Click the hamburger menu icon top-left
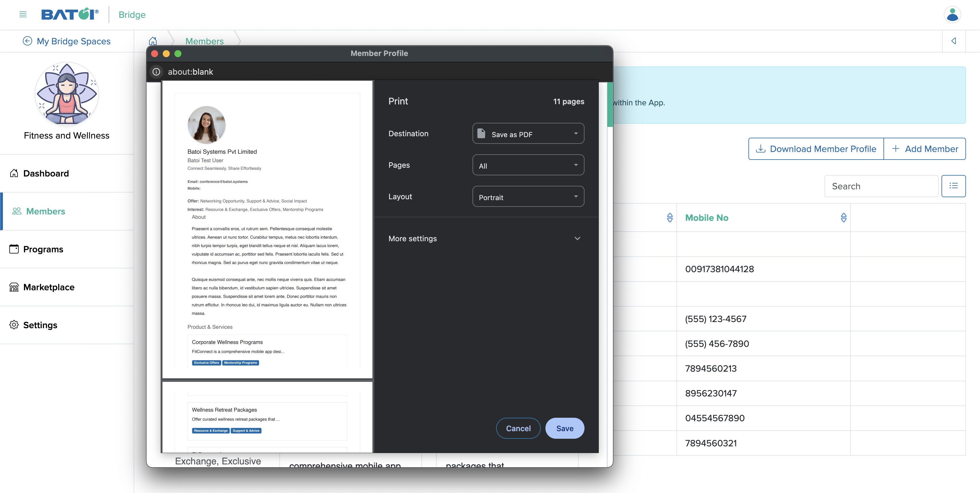The width and height of the screenshot is (980, 493). click(x=22, y=14)
